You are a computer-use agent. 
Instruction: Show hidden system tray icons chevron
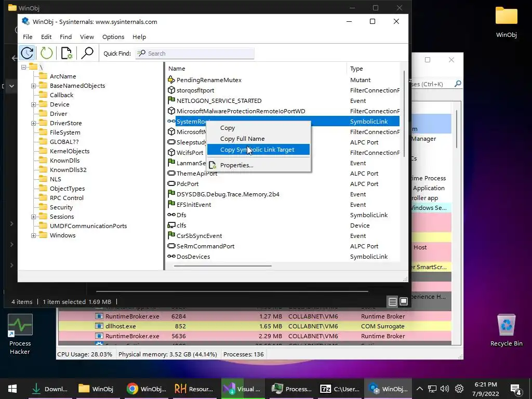click(x=420, y=389)
